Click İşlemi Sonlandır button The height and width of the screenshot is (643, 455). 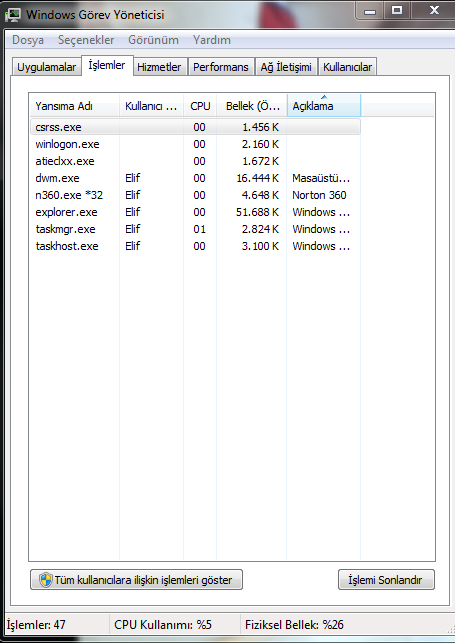[386, 580]
